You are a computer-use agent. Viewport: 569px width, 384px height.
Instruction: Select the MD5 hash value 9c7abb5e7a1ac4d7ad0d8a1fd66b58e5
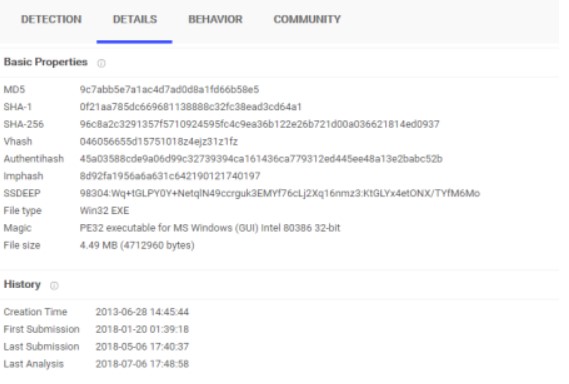169,90
